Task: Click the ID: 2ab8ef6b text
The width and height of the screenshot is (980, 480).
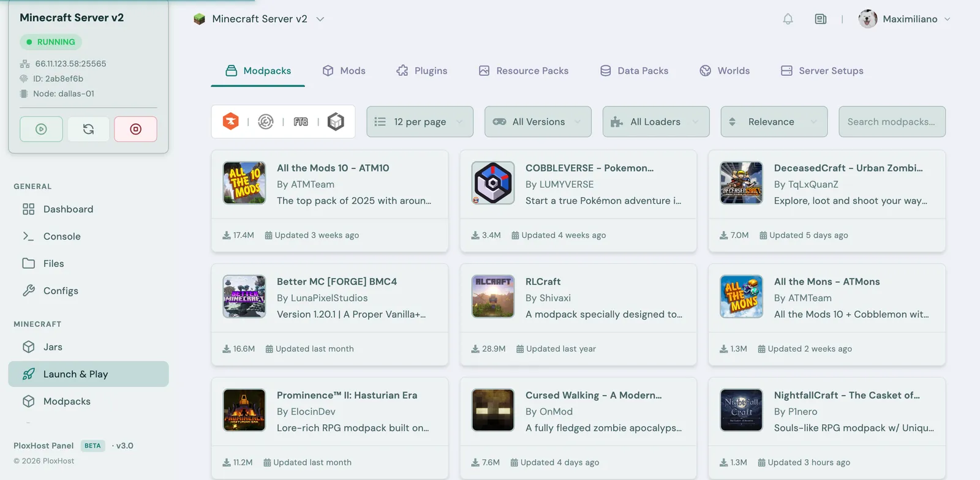Action: click(x=58, y=79)
